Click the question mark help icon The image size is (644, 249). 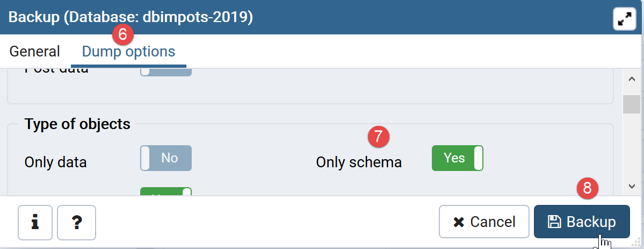76,222
